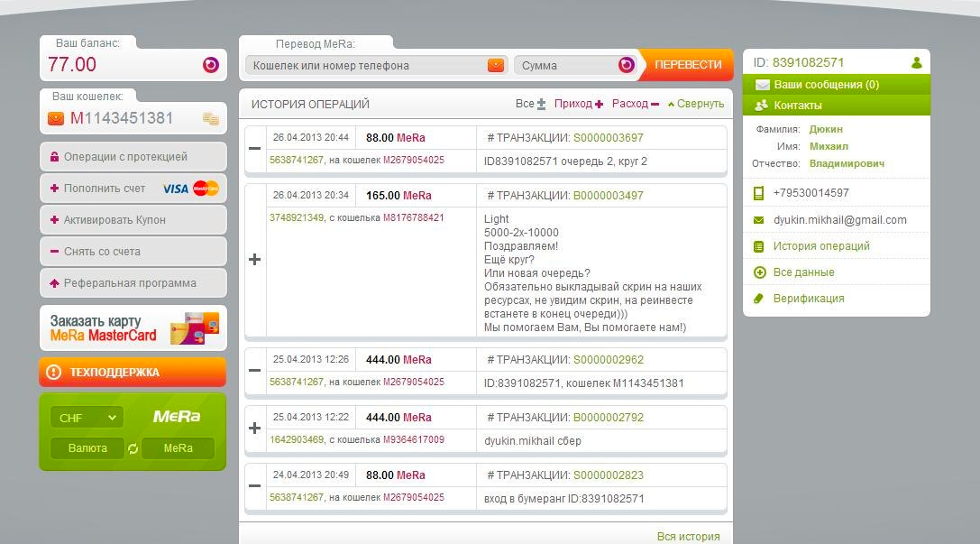Click the people icon on Контакты

(x=761, y=105)
